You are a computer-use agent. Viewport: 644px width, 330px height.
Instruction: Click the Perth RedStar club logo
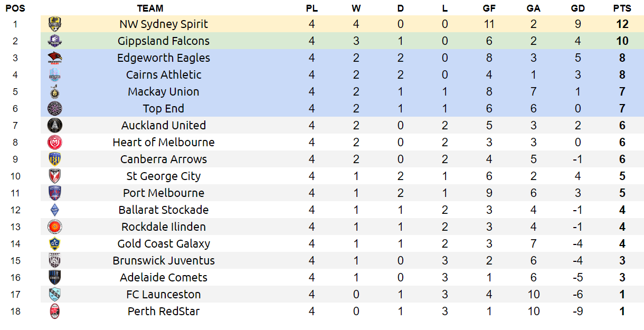pos(55,311)
